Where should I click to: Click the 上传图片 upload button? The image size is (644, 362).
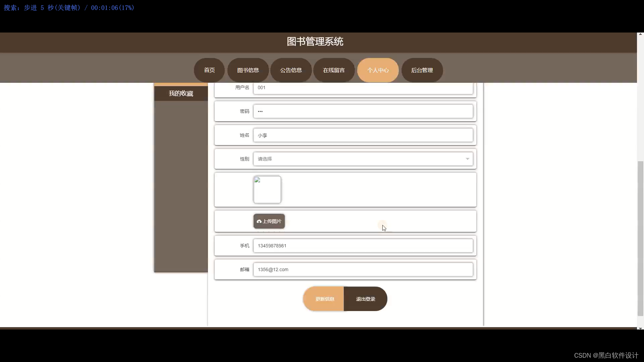click(x=269, y=221)
